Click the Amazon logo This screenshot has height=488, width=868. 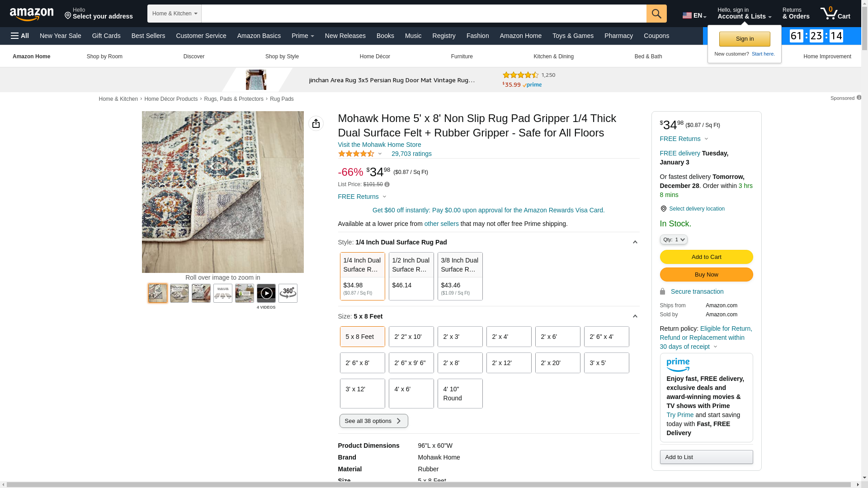[x=32, y=14]
